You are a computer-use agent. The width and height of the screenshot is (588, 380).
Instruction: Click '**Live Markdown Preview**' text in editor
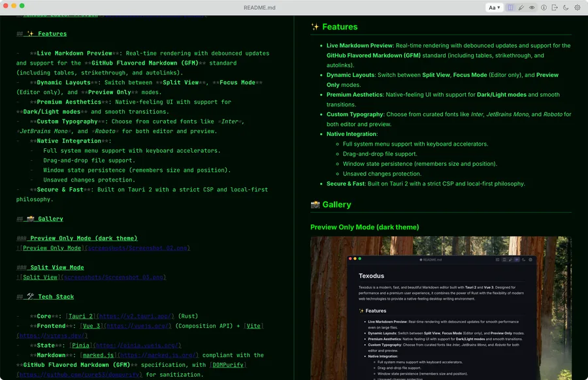pyautogui.click(x=74, y=54)
